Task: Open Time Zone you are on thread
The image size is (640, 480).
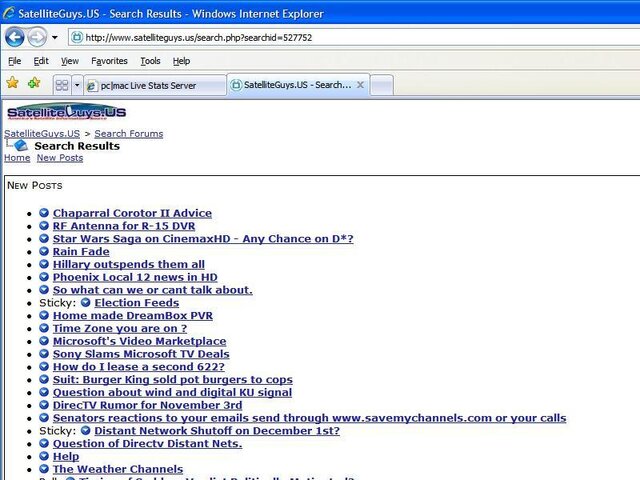Action: click(x=120, y=329)
